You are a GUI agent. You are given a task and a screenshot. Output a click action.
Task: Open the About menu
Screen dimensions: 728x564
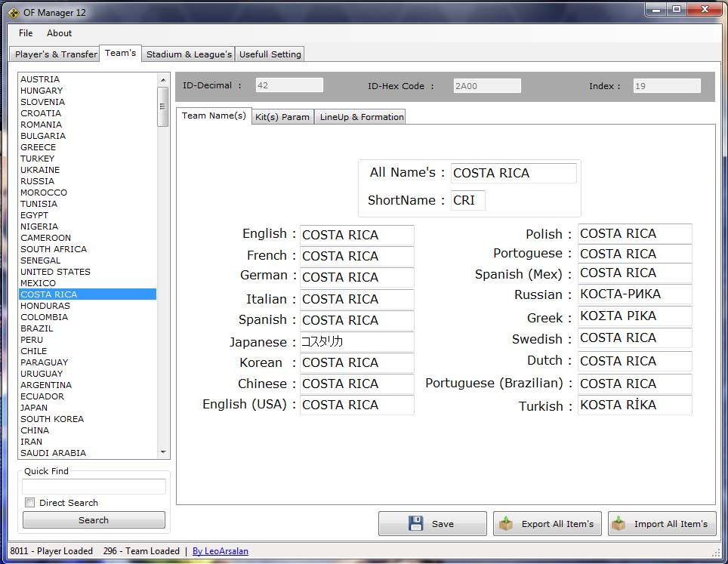[x=59, y=33]
